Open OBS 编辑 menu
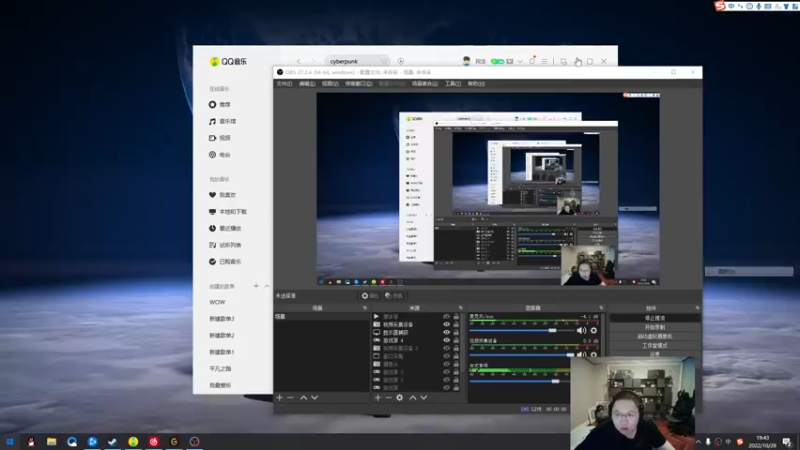 tap(307, 84)
